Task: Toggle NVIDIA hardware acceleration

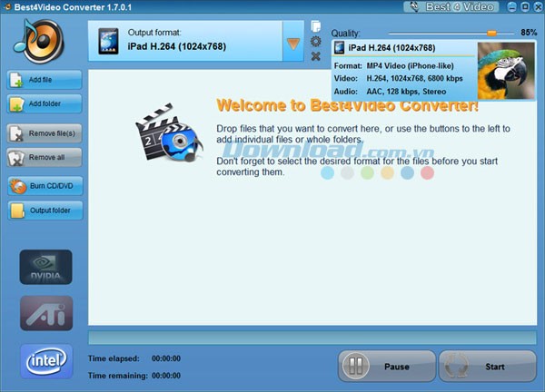Action: tap(46, 267)
